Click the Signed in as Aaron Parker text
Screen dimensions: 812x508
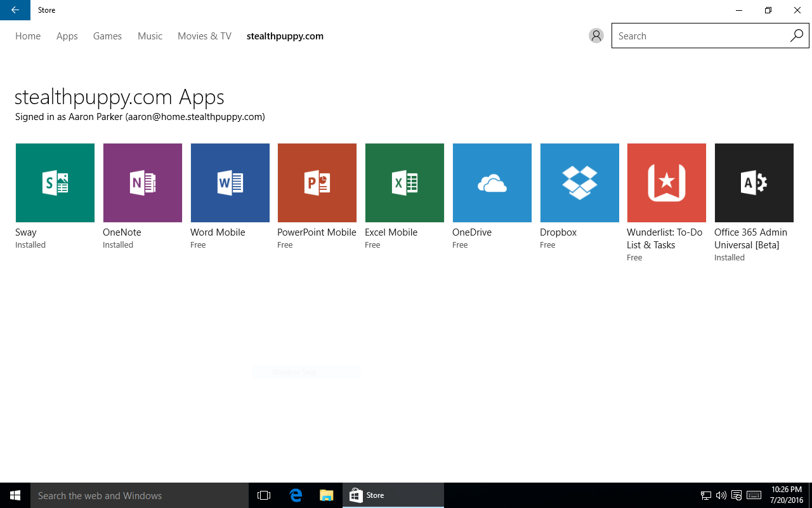coord(140,117)
